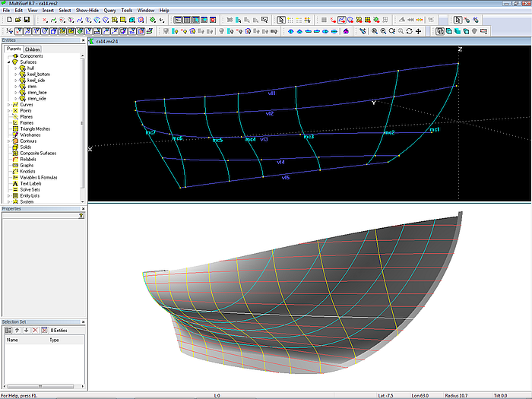Viewport: 532px width, 399px height.
Task: Click the Home view house icon
Action: pos(346,31)
